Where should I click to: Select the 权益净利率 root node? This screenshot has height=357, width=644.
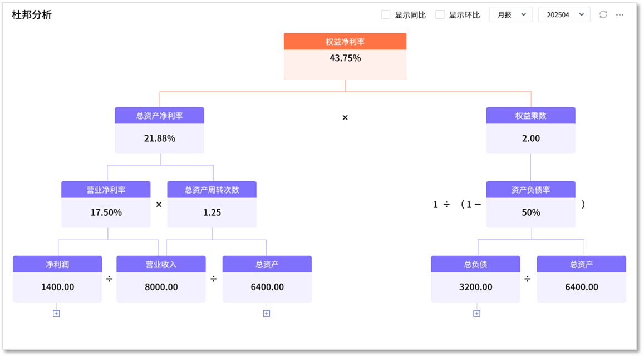(345, 56)
